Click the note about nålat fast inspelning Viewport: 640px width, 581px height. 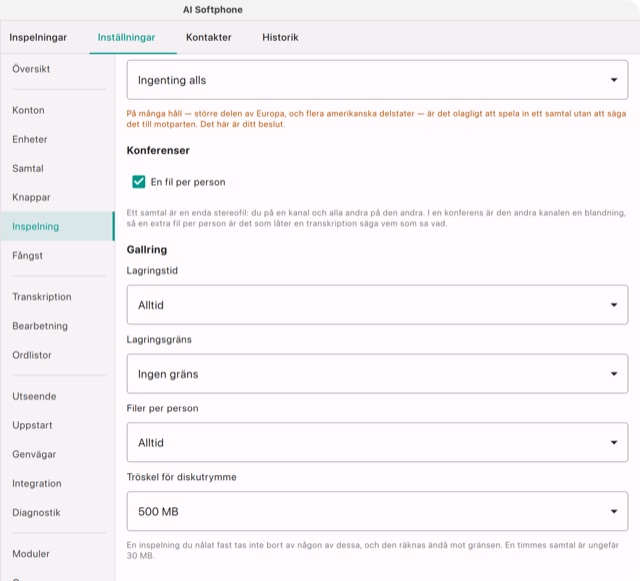[373, 550]
